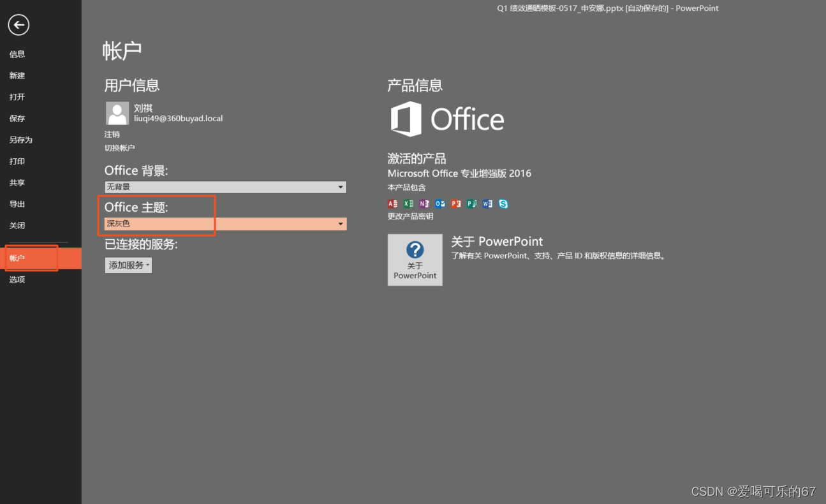826x504 pixels.
Task: Click the 帐户 page title
Action: [122, 51]
